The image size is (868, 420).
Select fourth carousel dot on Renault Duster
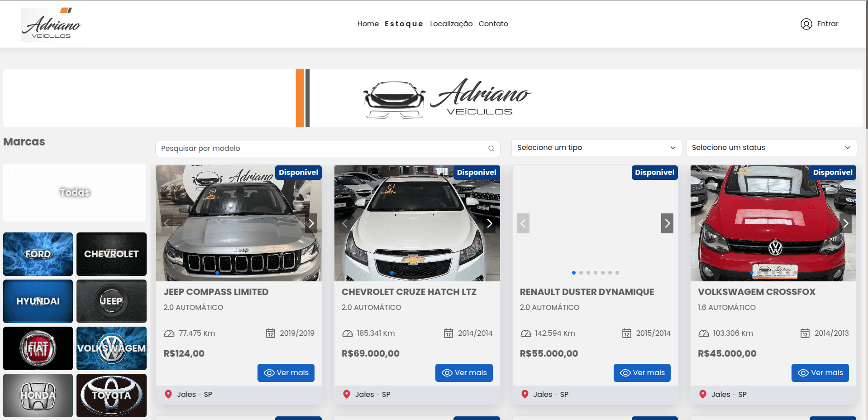pyautogui.click(x=596, y=273)
